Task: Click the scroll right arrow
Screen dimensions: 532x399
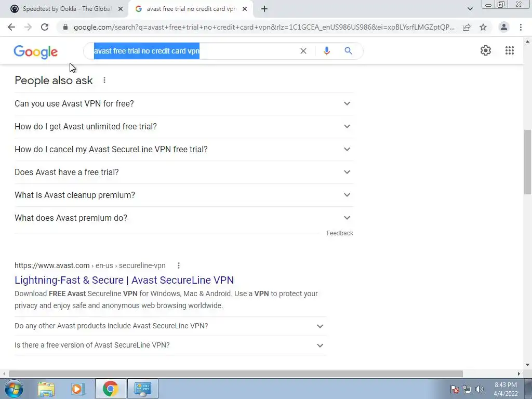Action: coord(519,374)
